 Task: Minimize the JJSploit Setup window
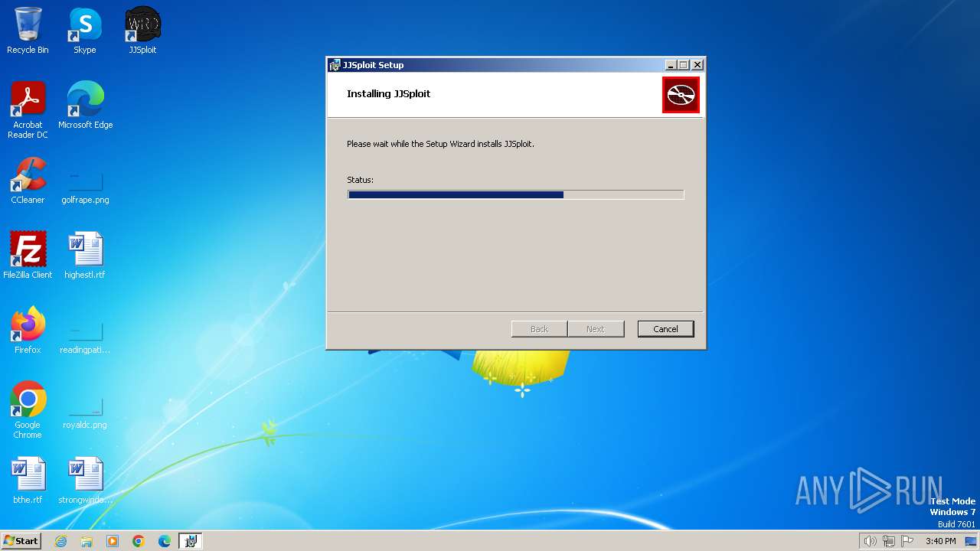tap(671, 65)
